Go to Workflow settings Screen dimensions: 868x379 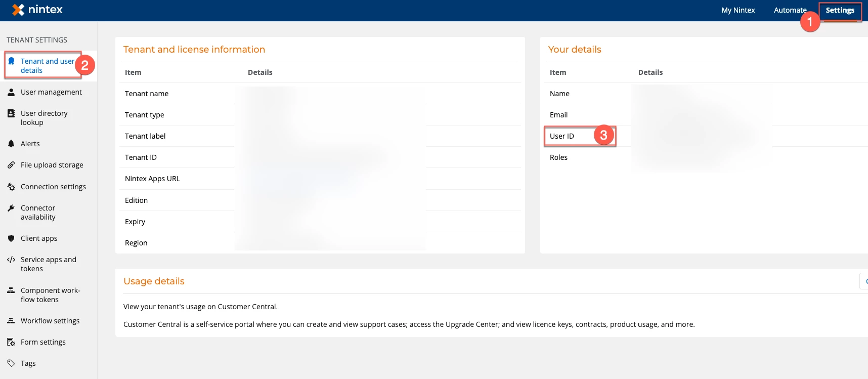tap(50, 321)
